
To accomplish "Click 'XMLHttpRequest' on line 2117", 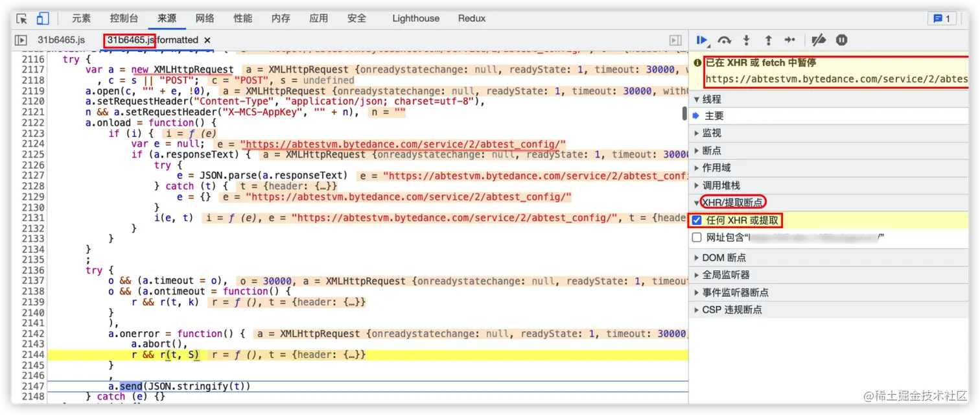I will 194,70.
